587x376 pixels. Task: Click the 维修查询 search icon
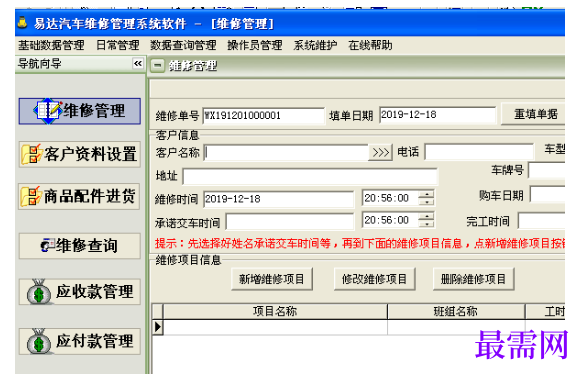pos(48,246)
